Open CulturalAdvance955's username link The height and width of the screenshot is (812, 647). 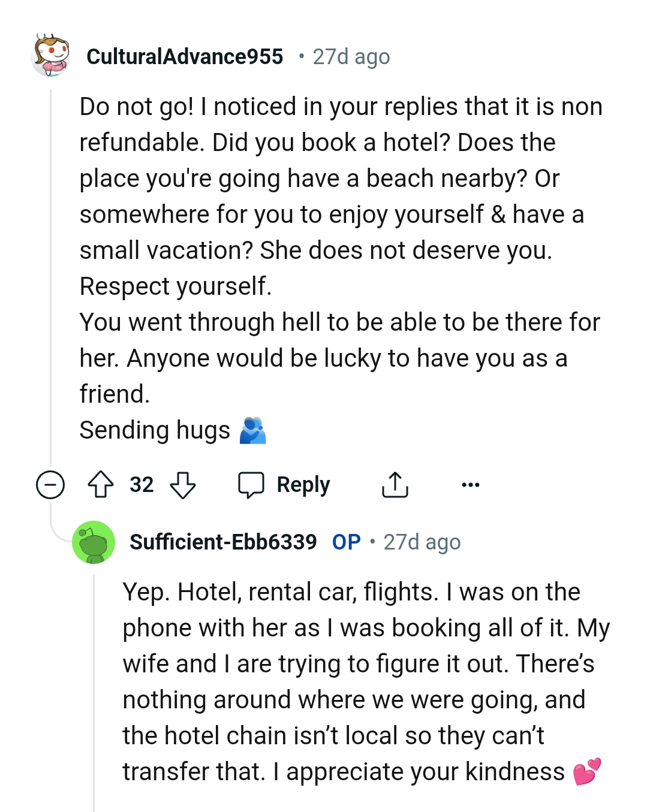185,56
